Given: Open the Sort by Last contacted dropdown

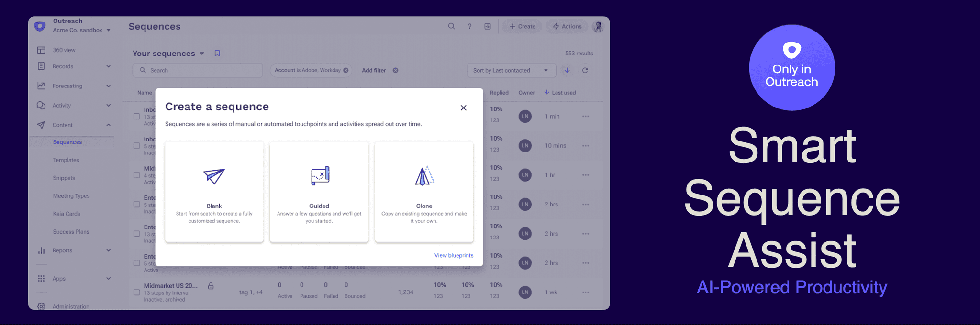Looking at the screenshot, I should click(x=511, y=70).
